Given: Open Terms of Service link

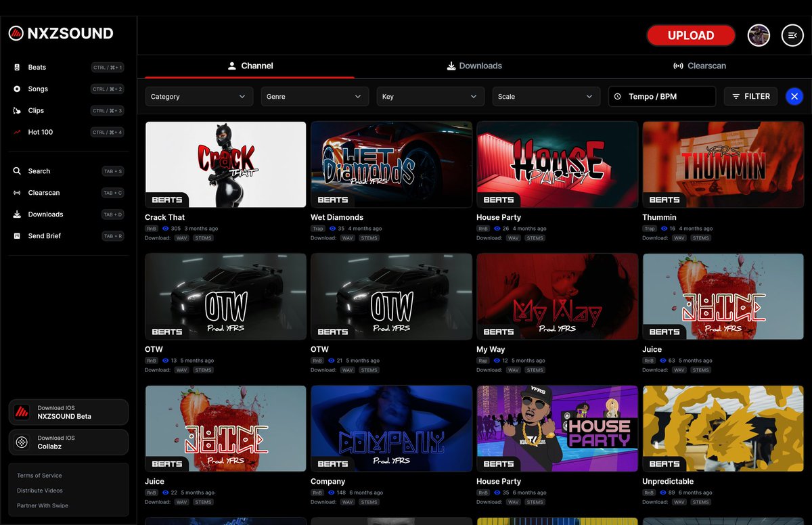Looking at the screenshot, I should pos(39,476).
